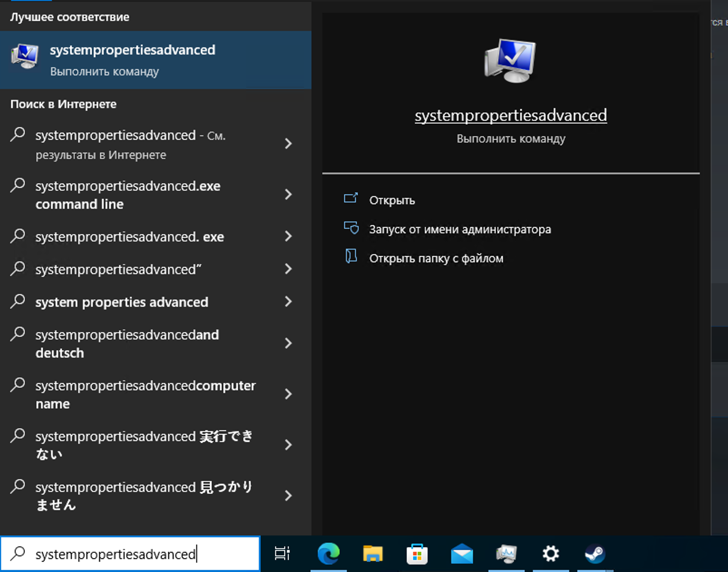
Task: Click magnifier icon beside 'systempropertiesadvanced. exe'
Action: tap(18, 236)
